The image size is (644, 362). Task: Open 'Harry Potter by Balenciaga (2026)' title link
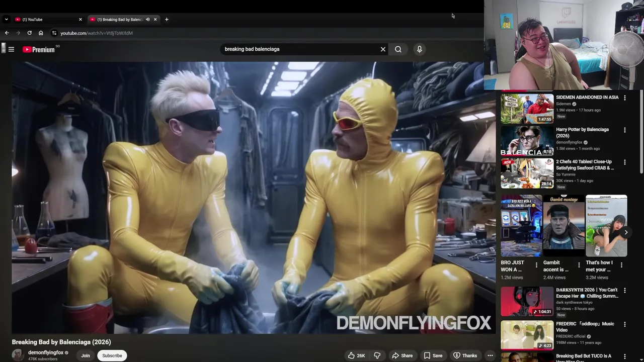[582, 133]
